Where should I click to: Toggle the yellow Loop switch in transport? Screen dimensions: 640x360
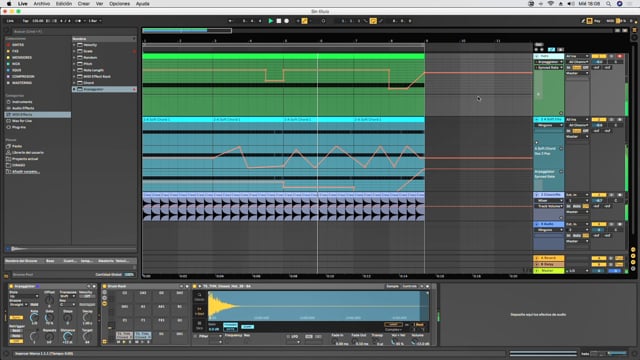373,21
